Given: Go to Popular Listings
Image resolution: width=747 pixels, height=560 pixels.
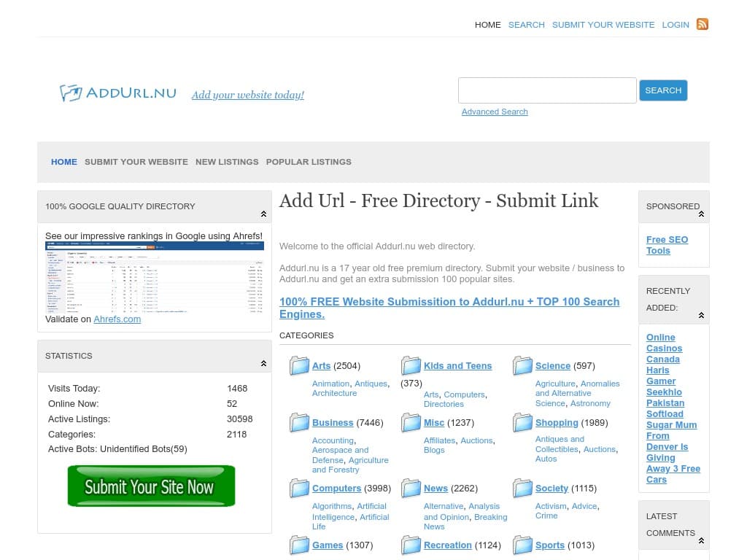Looking at the screenshot, I should (309, 162).
